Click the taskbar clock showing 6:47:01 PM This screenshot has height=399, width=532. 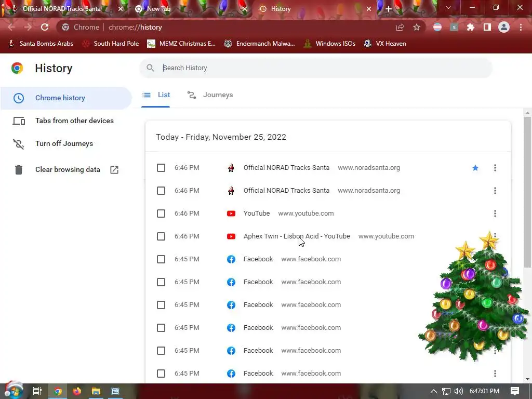click(x=484, y=391)
